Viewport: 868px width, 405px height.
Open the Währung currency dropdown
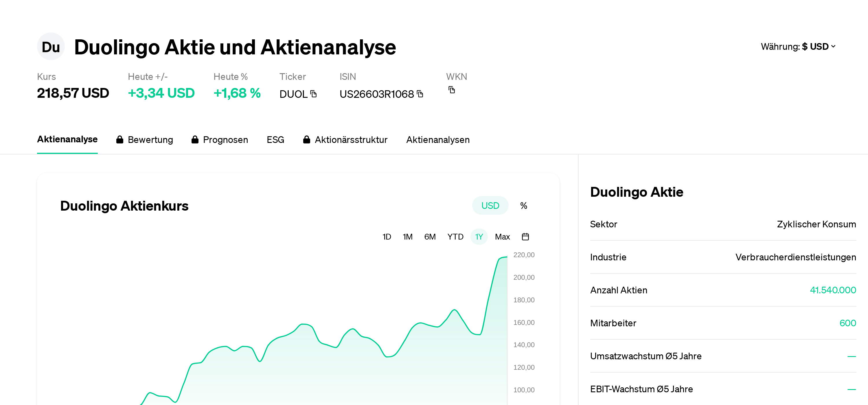click(x=798, y=47)
